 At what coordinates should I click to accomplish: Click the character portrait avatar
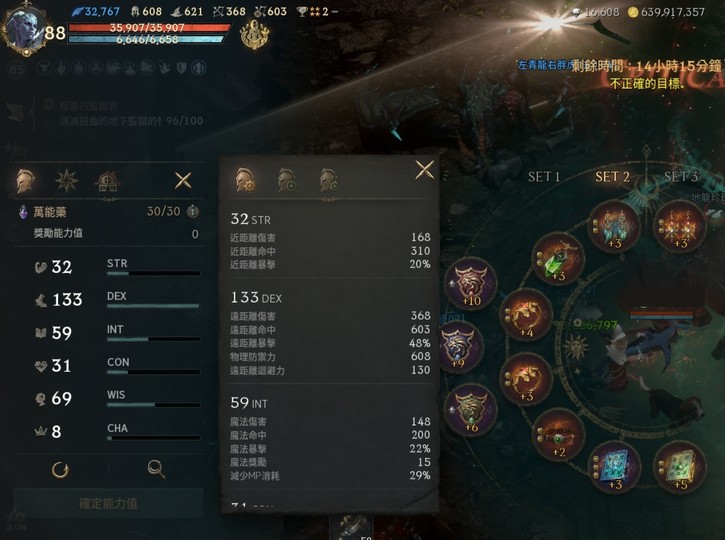coord(24,31)
